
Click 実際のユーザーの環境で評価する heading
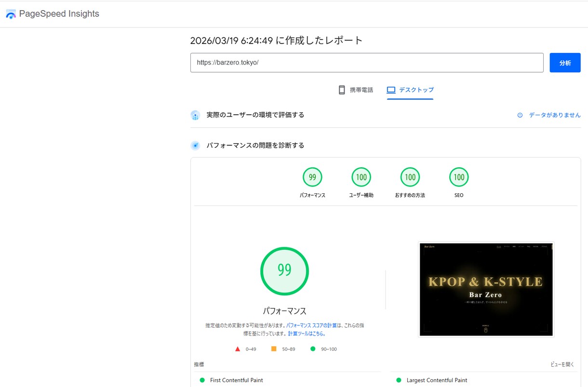255,115
